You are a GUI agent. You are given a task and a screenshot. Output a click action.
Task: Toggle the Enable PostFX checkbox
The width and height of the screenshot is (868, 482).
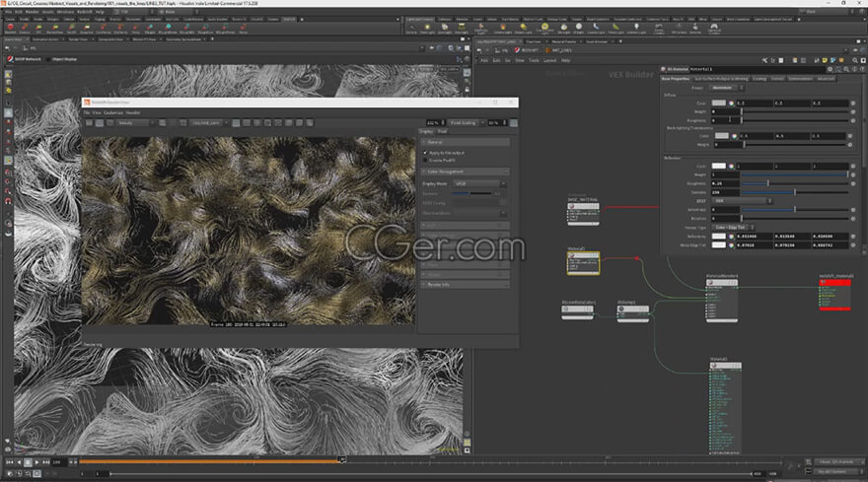(426, 161)
